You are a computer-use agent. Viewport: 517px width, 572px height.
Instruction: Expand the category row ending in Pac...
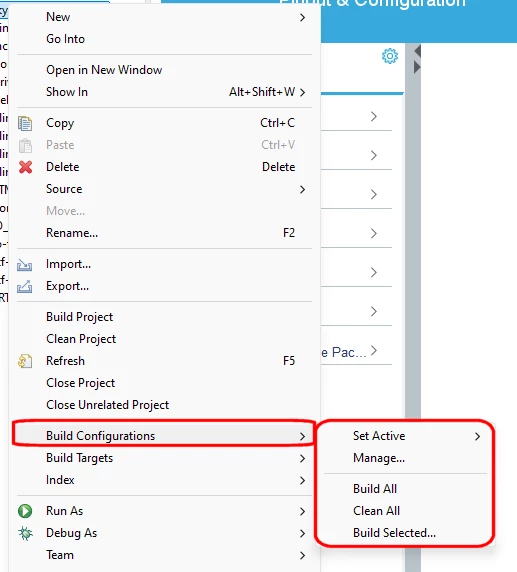(x=356, y=352)
